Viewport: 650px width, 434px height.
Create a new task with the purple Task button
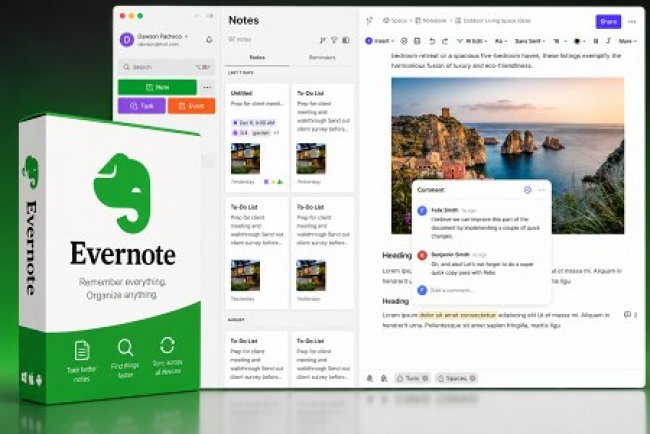point(142,106)
